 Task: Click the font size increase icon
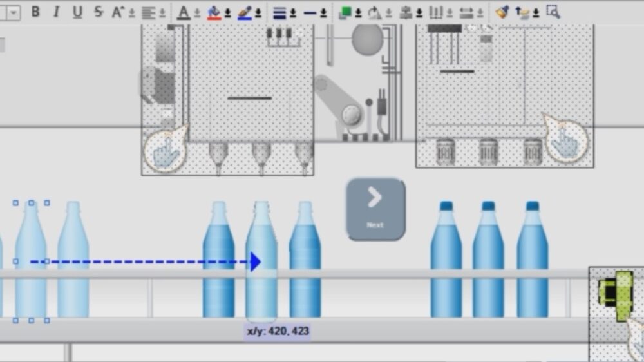tap(117, 12)
